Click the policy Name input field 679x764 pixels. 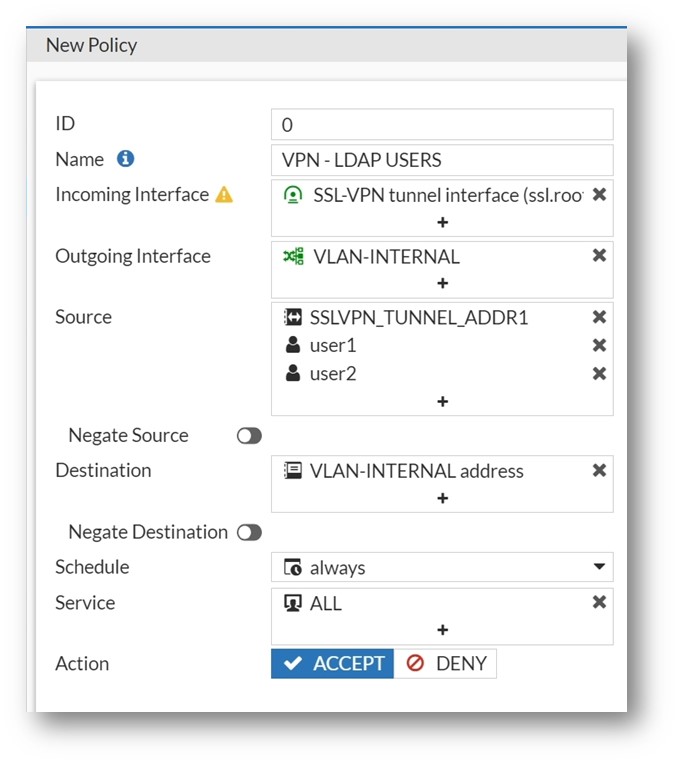tap(442, 160)
